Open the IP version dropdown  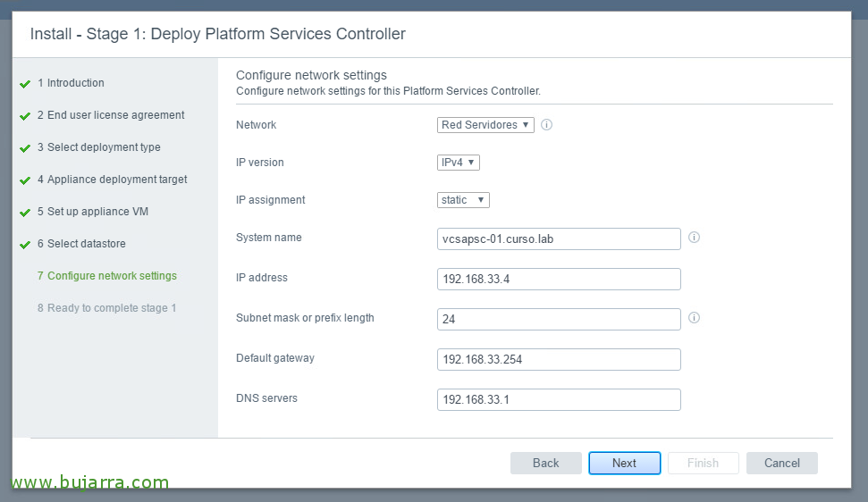pyautogui.click(x=459, y=163)
